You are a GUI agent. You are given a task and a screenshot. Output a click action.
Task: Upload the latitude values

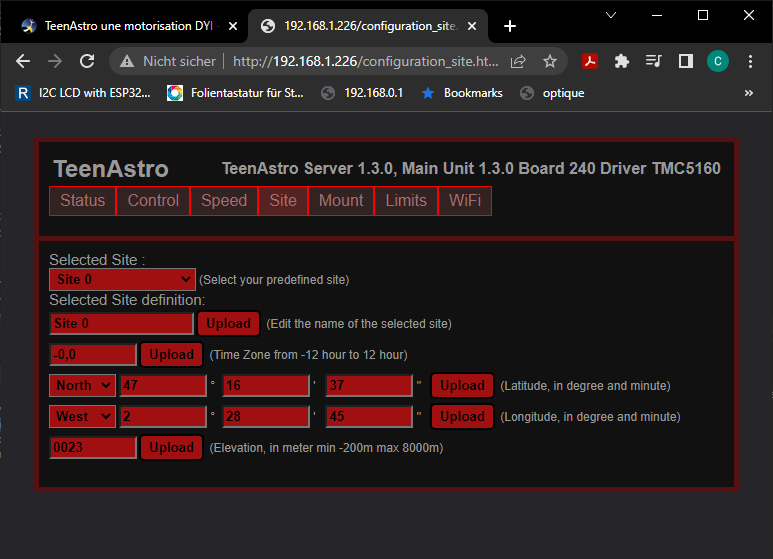coord(462,385)
